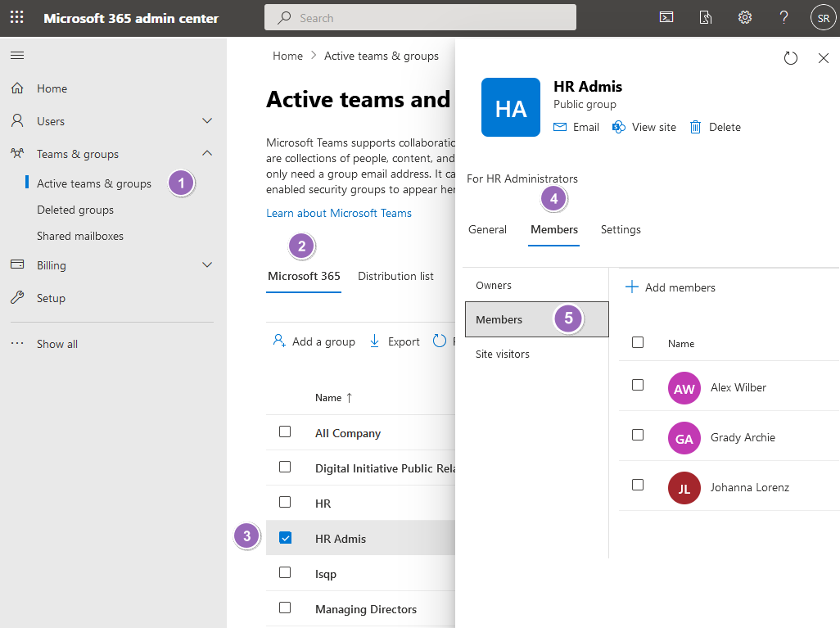Screen dimensions: 840x628
Task: Click the JL avatar of Johanna Lorenz
Action: pyautogui.click(x=684, y=488)
